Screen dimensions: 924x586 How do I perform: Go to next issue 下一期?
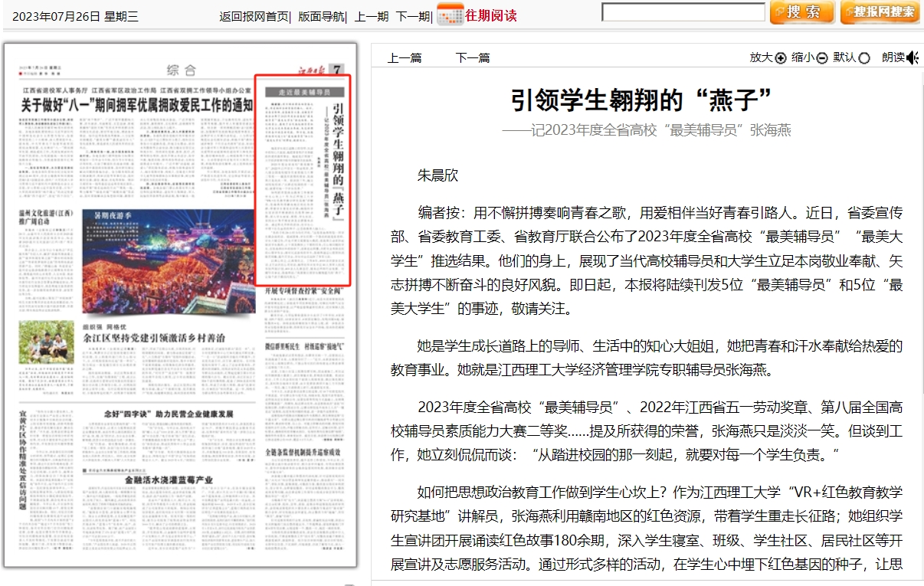[412, 16]
